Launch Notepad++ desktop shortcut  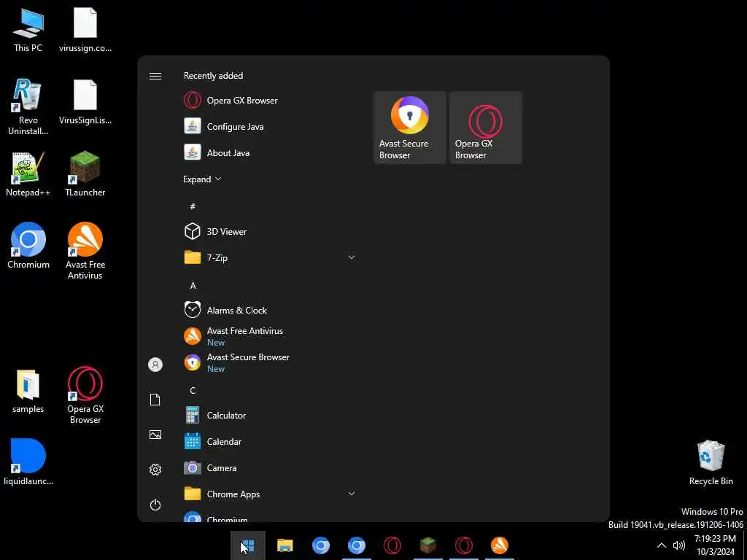click(28, 174)
